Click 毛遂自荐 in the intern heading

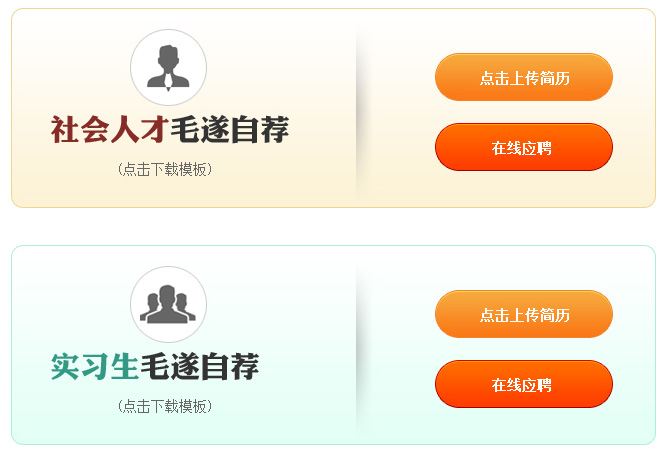pos(199,367)
